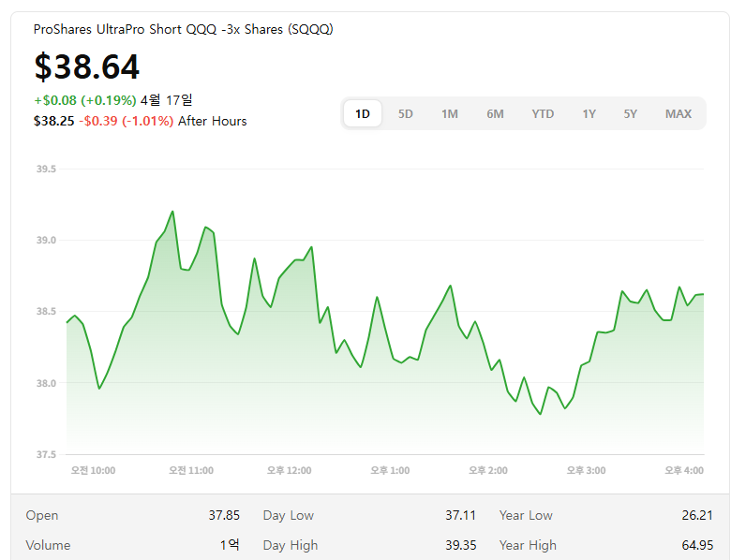The height and width of the screenshot is (560, 731).
Task: Click the Day Low value 37.11
Action: (x=460, y=515)
